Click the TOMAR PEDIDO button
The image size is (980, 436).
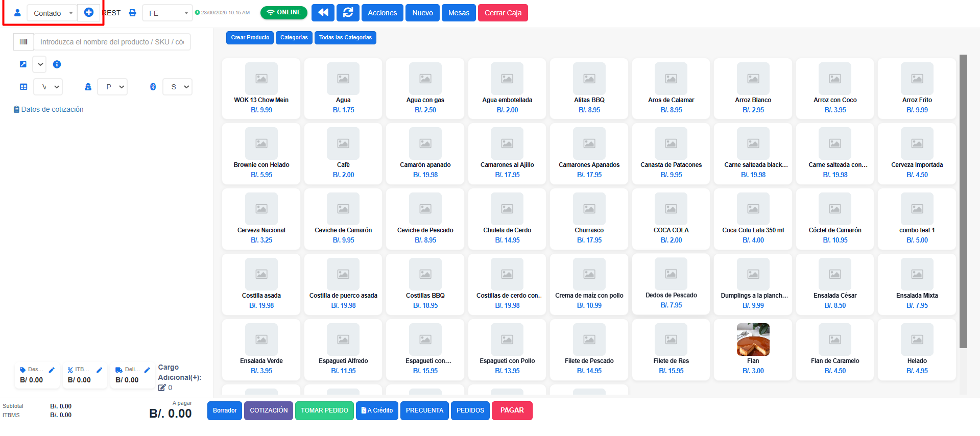(324, 410)
